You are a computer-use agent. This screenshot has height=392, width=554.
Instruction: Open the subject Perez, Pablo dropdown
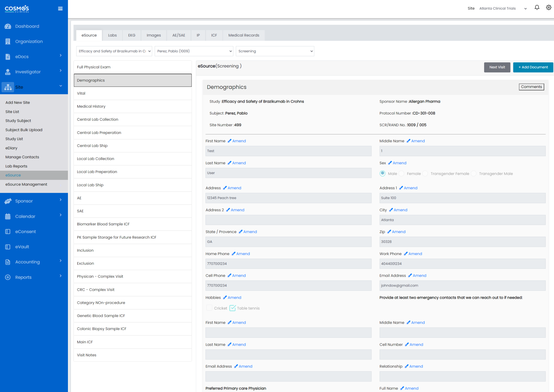click(194, 51)
